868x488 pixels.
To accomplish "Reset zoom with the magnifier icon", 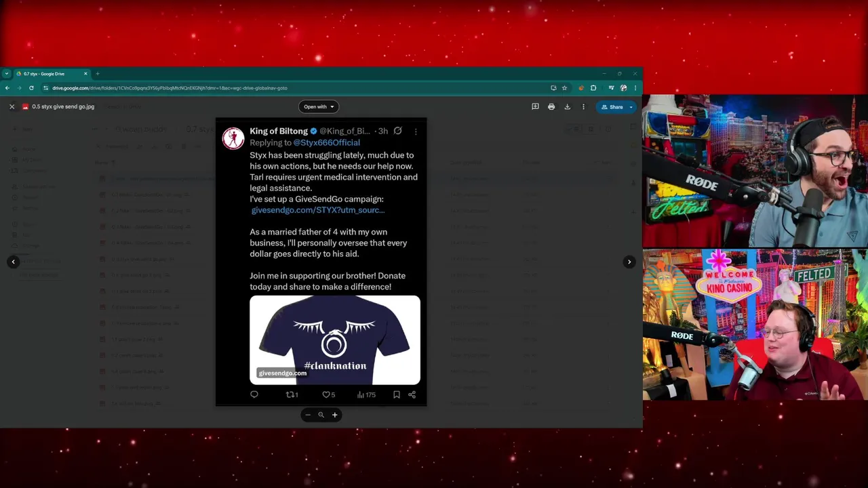I will click(x=321, y=415).
